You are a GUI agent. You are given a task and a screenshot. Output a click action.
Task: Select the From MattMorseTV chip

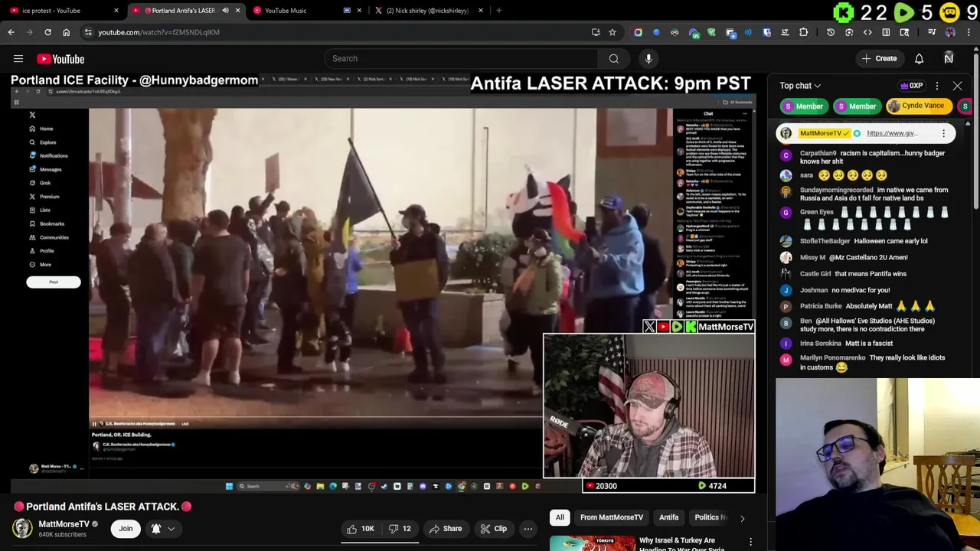[x=612, y=517]
